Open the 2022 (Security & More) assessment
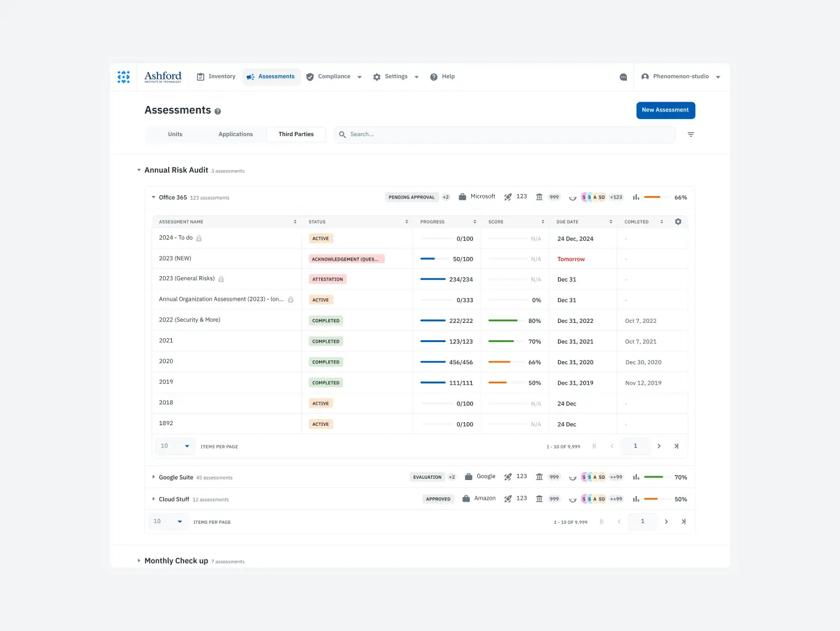The width and height of the screenshot is (840, 631). pyautogui.click(x=190, y=320)
